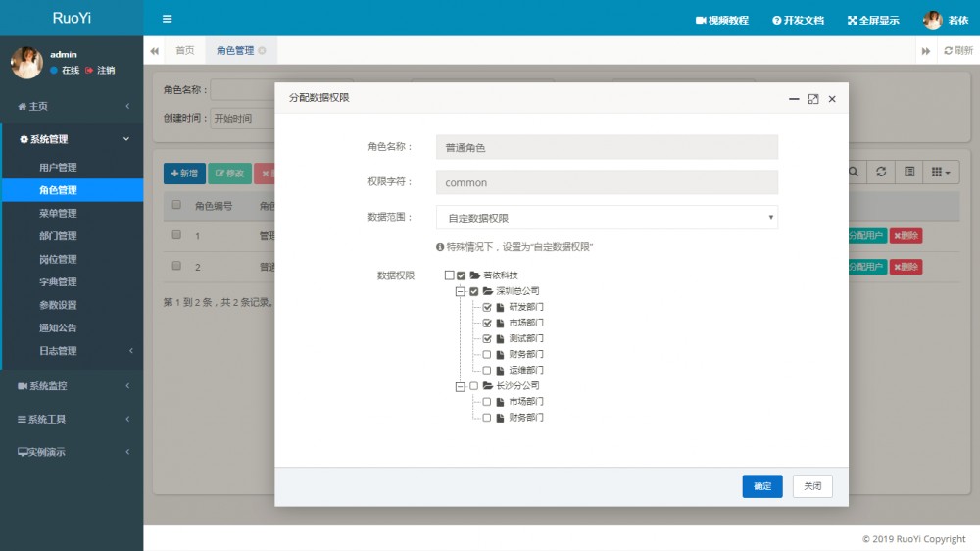Screen dimensions: 980x551
Task: Open the 数据范围 dropdown
Action: tap(607, 218)
